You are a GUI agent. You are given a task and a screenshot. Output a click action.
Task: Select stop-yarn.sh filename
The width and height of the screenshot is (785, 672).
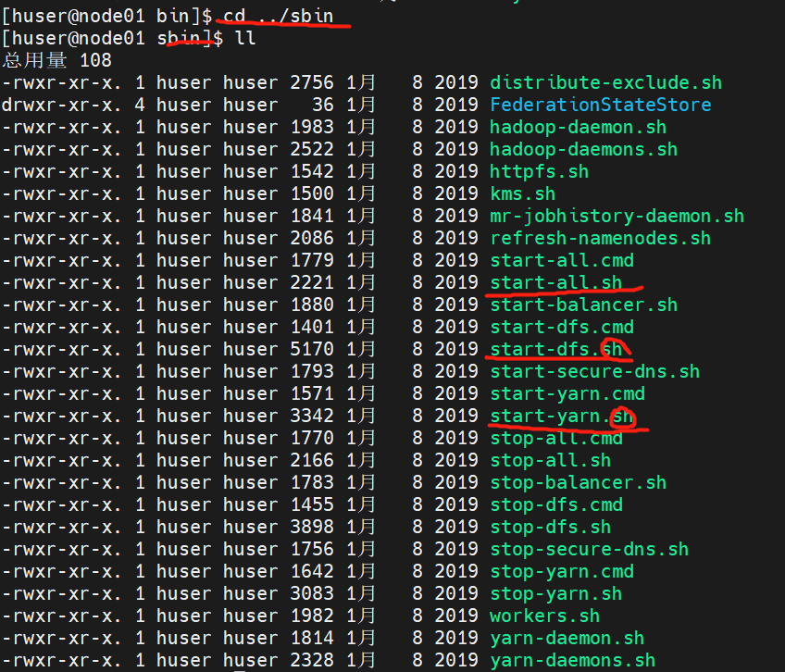click(x=555, y=593)
